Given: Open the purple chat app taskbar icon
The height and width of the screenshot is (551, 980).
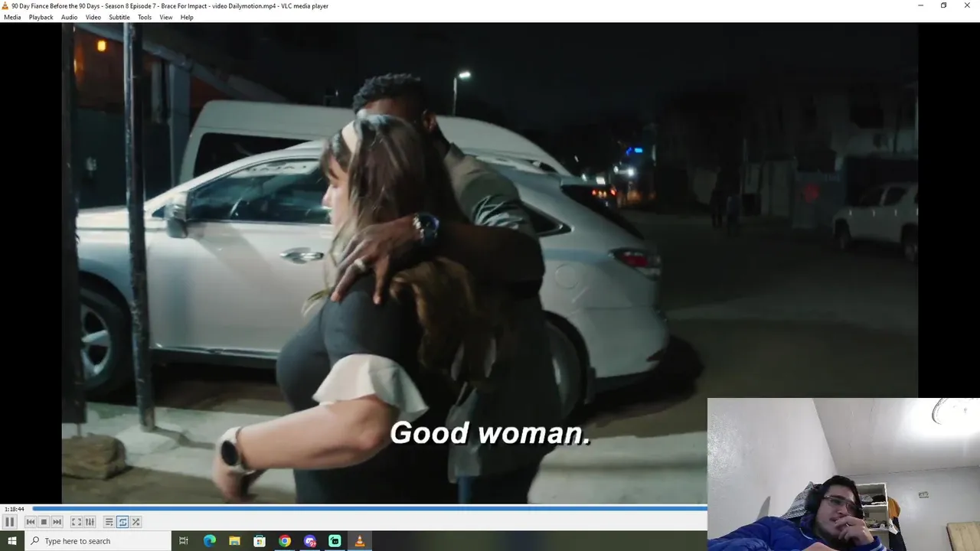Looking at the screenshot, I should 310,541.
